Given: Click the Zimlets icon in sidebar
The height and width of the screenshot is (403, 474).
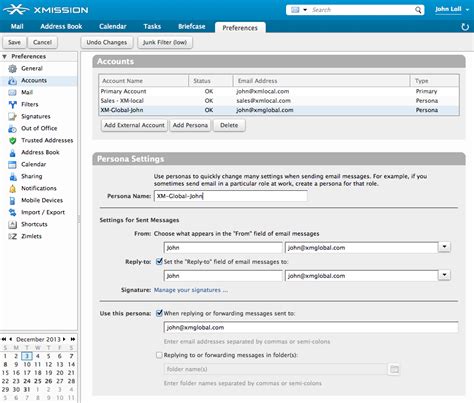Looking at the screenshot, I should [12, 237].
